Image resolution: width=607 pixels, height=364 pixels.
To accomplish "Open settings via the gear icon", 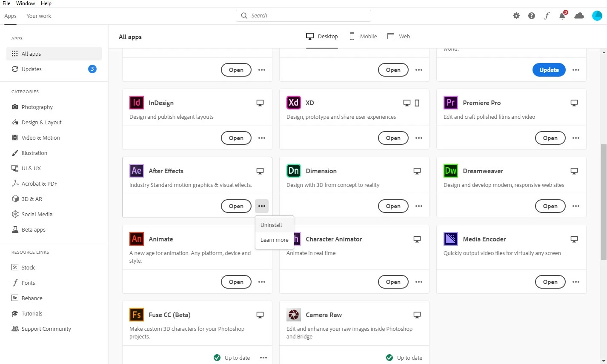I will [516, 16].
